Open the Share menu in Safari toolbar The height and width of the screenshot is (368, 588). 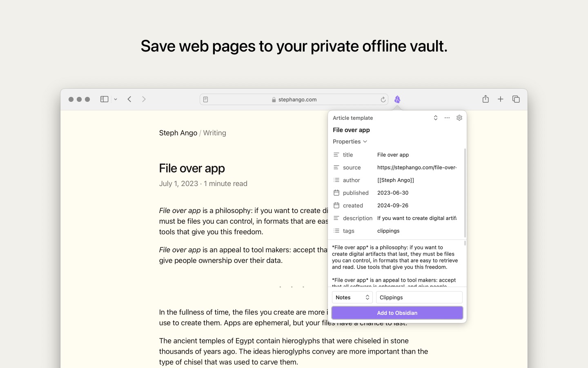[x=486, y=99]
